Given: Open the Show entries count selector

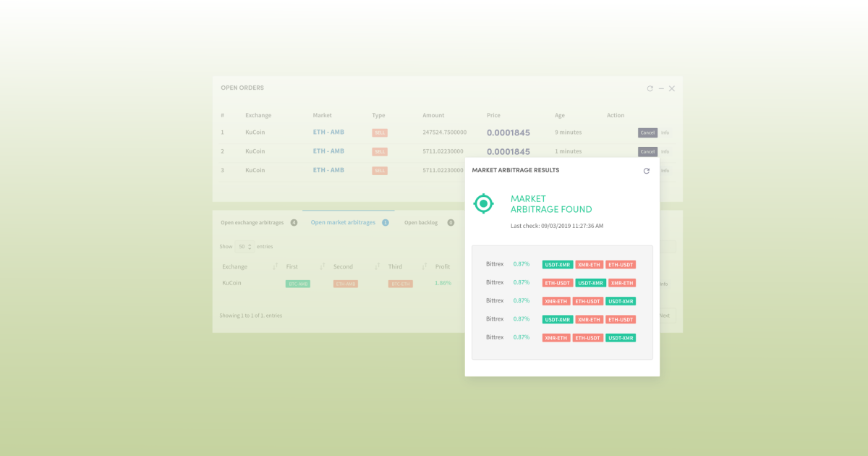Looking at the screenshot, I should coord(246,246).
